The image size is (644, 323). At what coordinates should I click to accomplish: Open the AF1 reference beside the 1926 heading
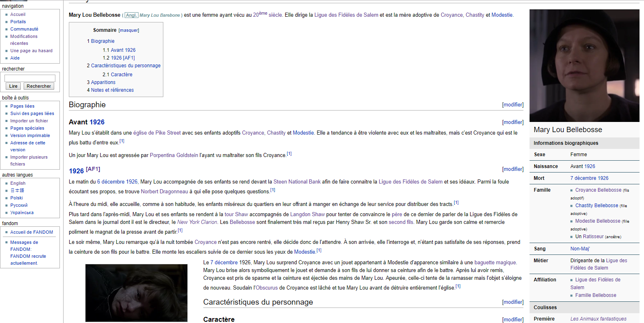click(93, 169)
